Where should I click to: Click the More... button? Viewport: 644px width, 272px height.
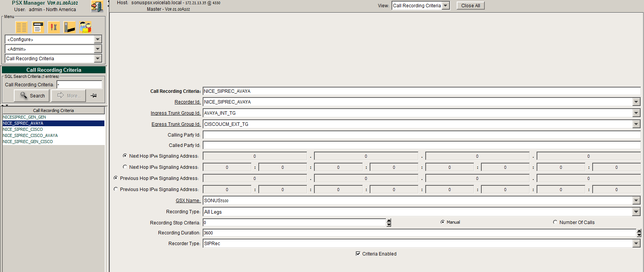(69, 96)
